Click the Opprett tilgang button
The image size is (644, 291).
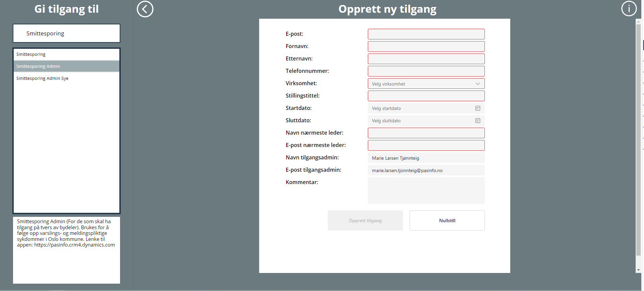(x=365, y=221)
